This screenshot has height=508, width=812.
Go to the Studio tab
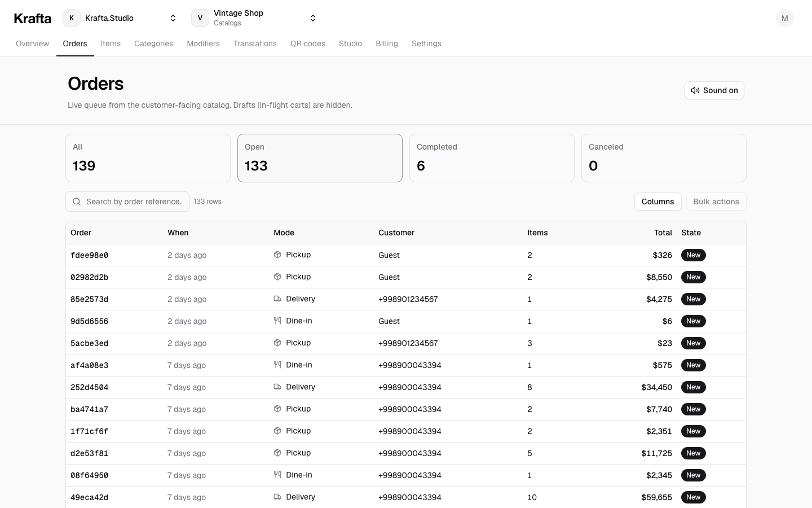(350, 43)
